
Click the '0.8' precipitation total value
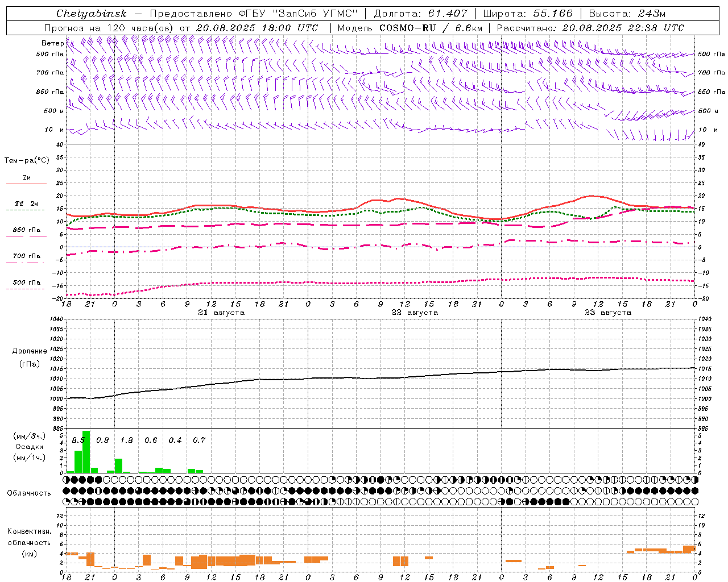point(102,440)
